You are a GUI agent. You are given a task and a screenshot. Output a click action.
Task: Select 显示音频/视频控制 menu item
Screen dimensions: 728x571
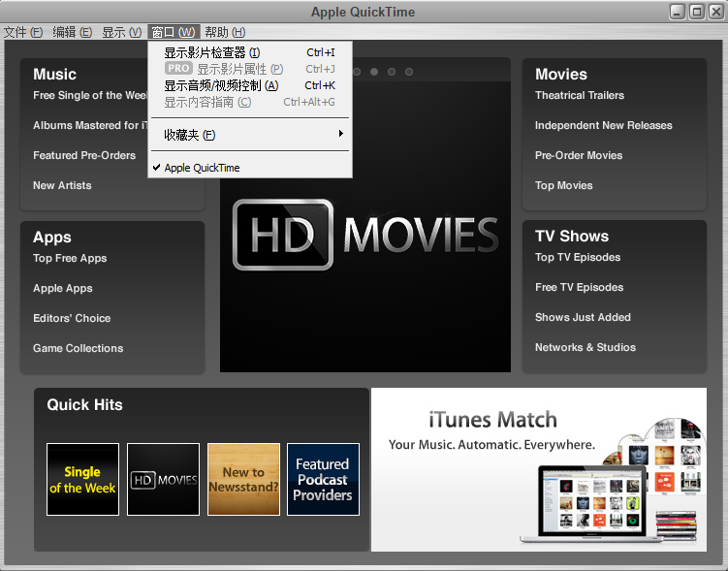(221, 85)
